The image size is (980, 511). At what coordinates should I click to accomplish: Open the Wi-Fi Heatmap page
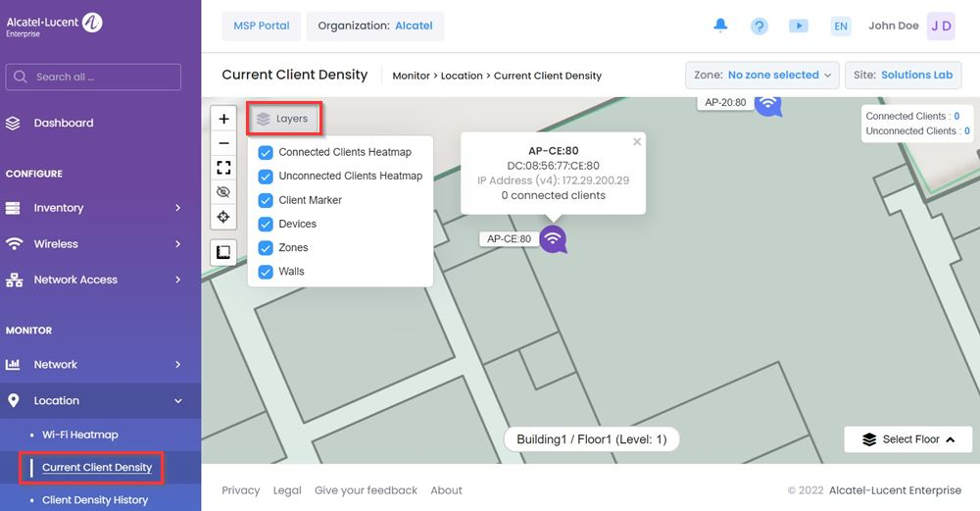click(x=80, y=434)
